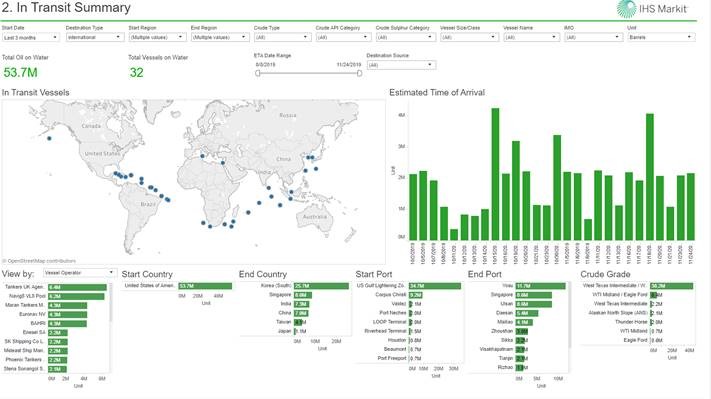Open the View by Vessel Operator dropdown
This screenshot has height=399, width=711.
[x=79, y=273]
